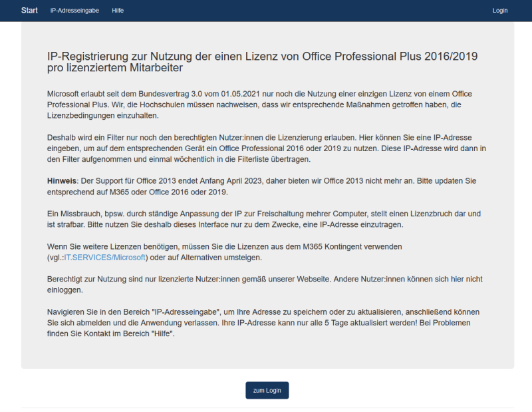
Task: Click Login at the top right corner
Action: 499,11
